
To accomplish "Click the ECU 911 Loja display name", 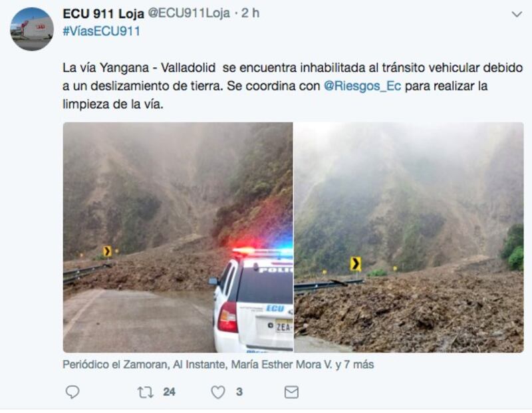I will pos(104,13).
